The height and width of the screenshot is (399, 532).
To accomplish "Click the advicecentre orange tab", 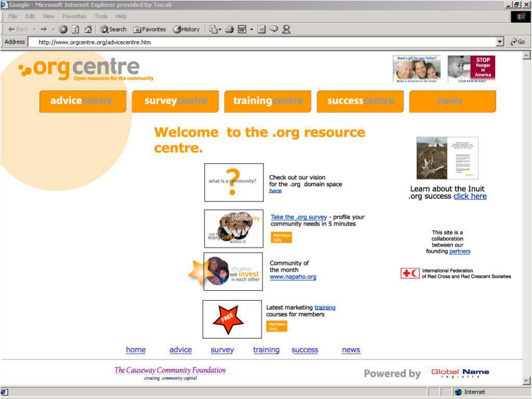I will click(x=83, y=101).
